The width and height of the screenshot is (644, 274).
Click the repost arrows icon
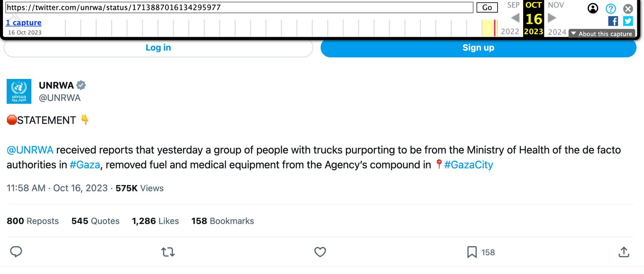point(168,252)
